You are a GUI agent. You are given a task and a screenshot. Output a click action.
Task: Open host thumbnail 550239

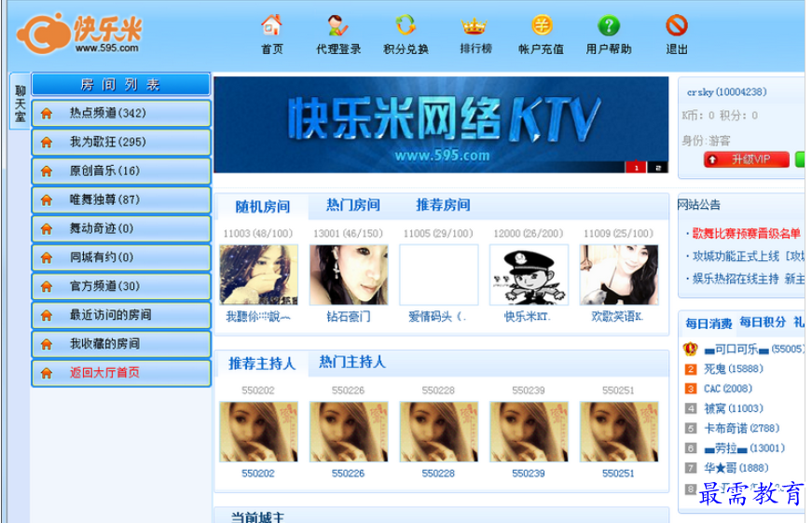[529, 432]
